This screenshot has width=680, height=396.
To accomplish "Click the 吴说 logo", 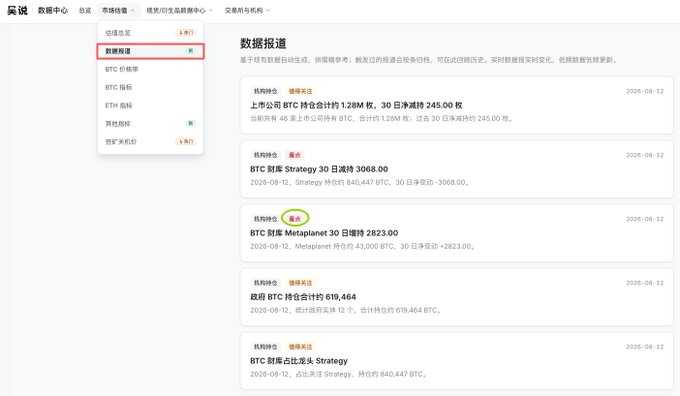I will click(x=17, y=10).
